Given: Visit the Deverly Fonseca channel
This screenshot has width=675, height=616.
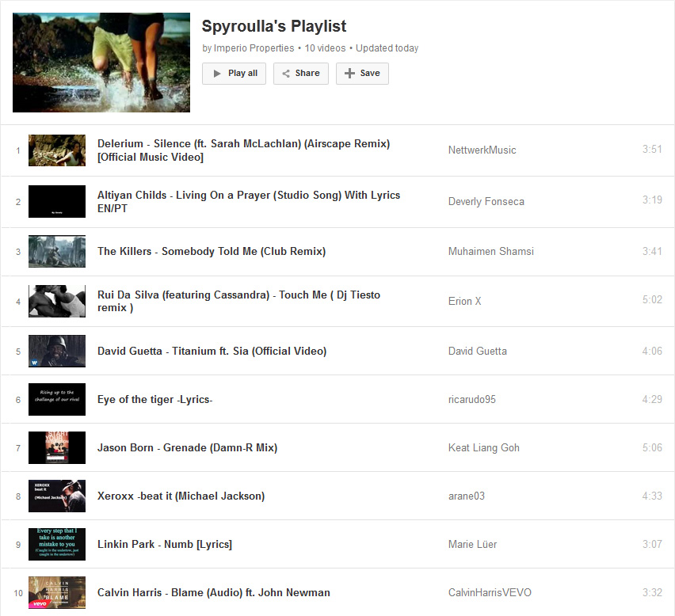Looking at the screenshot, I should [x=486, y=202].
